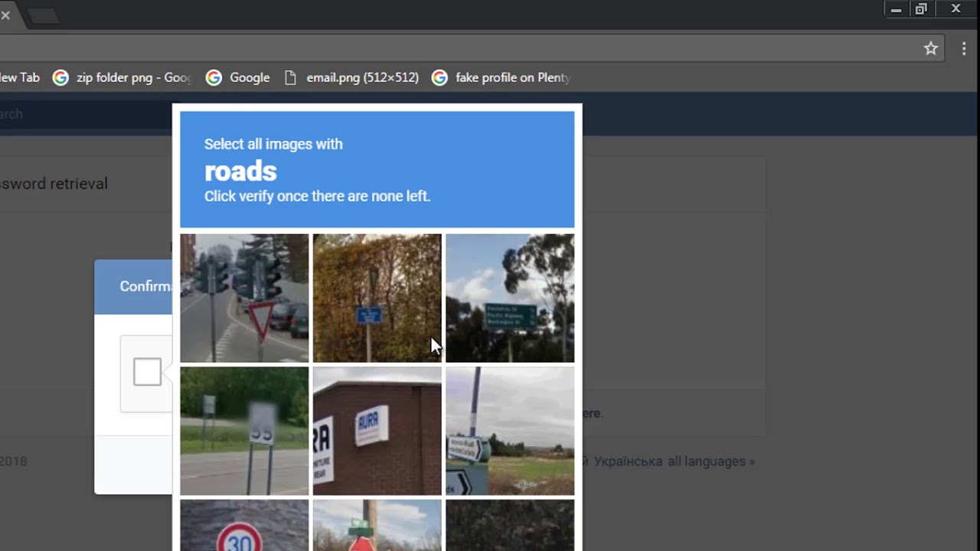Open the email.png (512×512) bookmark
Image resolution: width=980 pixels, height=551 pixels.
[351, 77]
